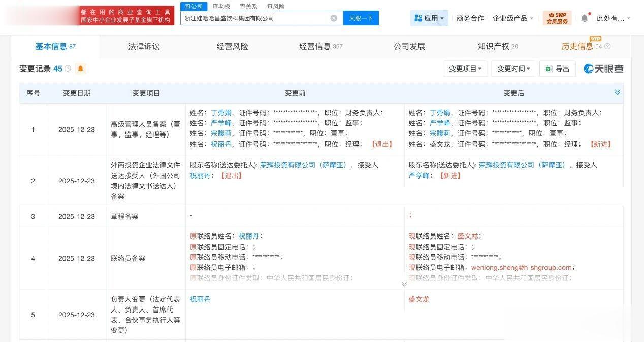Open 宗馥莉 link in the 变更前 column

[221, 133]
